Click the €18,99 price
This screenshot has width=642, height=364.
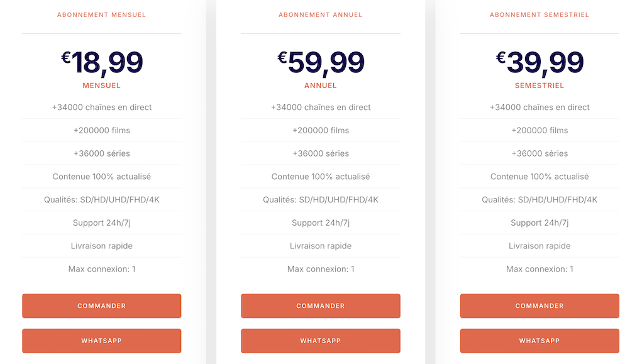click(x=102, y=63)
